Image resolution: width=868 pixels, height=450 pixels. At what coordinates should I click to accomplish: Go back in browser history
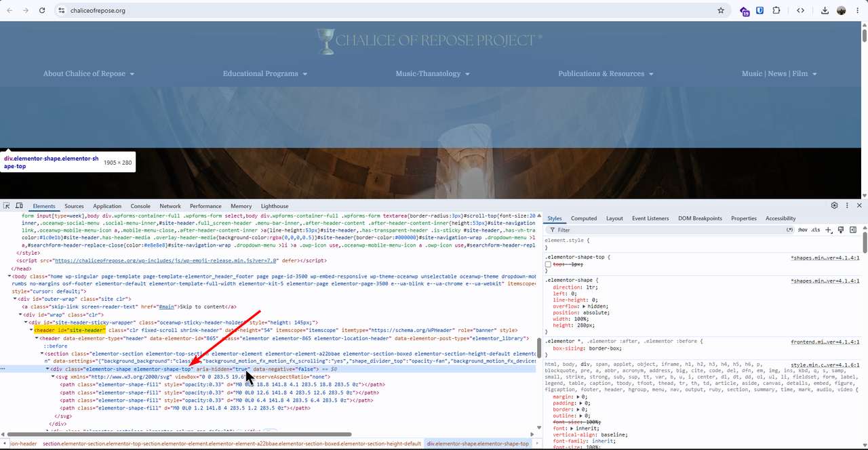[9, 11]
